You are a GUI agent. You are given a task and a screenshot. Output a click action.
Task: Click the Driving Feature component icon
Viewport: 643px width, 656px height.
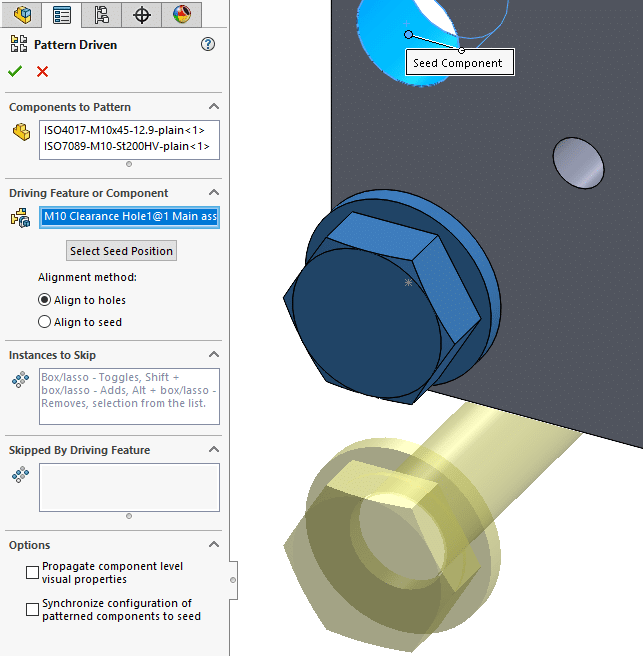pos(21,217)
